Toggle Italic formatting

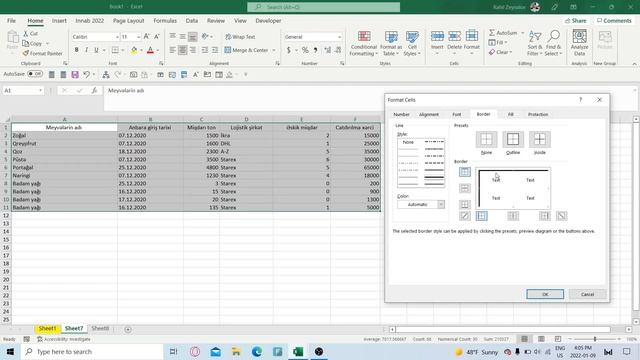[x=86, y=50]
